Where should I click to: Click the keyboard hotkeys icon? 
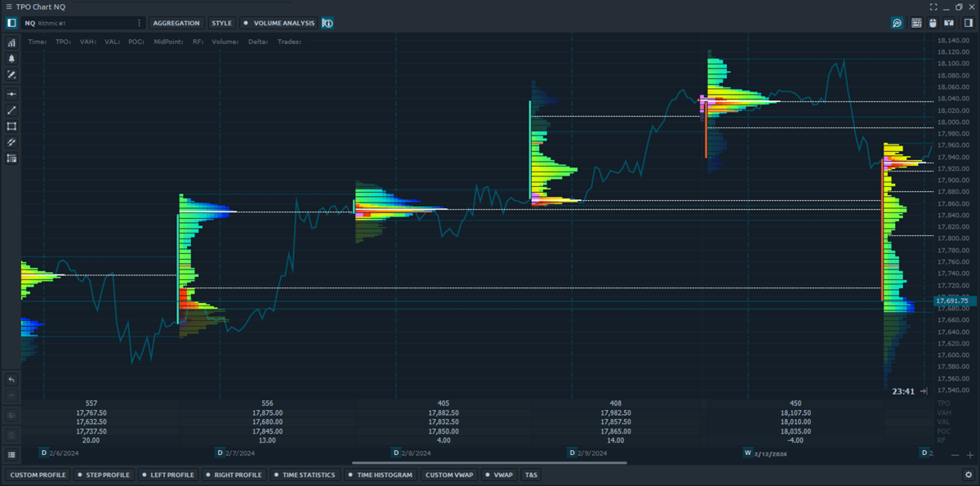click(916, 23)
